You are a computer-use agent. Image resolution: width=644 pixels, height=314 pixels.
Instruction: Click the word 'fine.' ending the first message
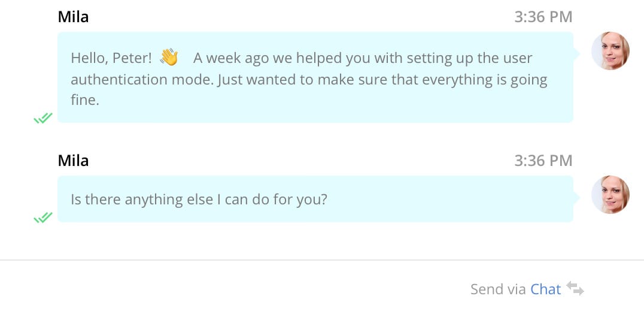(84, 100)
